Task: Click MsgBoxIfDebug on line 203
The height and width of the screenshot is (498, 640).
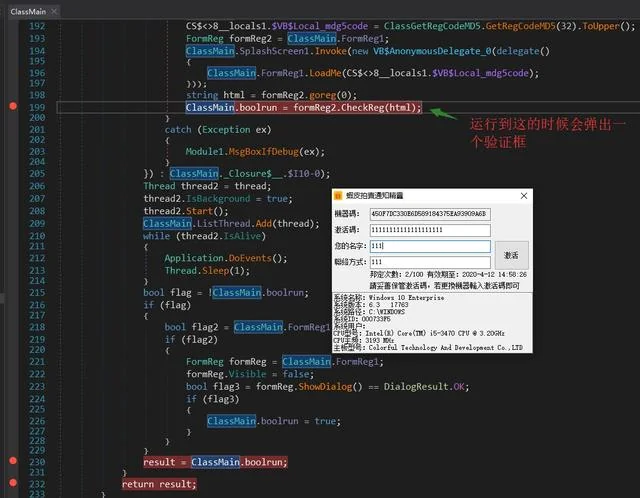Action: 263,151
